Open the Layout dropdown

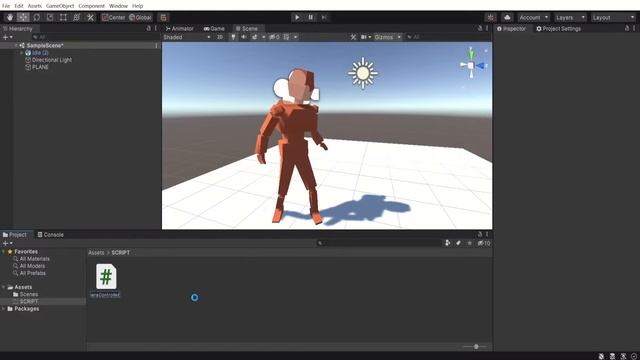(613, 18)
